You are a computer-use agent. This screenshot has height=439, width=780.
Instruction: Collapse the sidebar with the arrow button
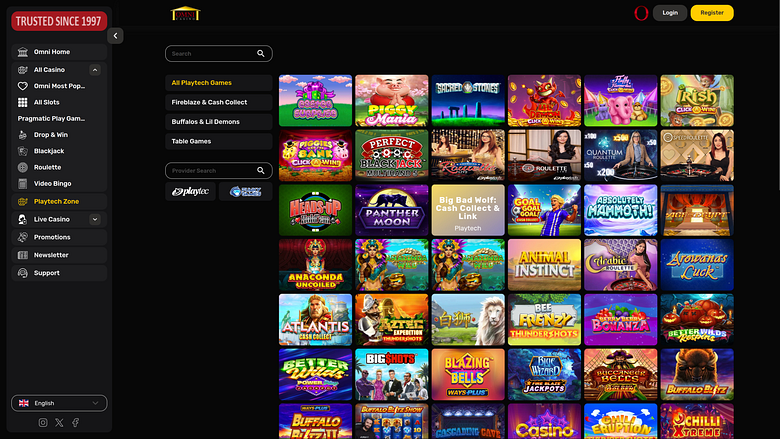[115, 36]
